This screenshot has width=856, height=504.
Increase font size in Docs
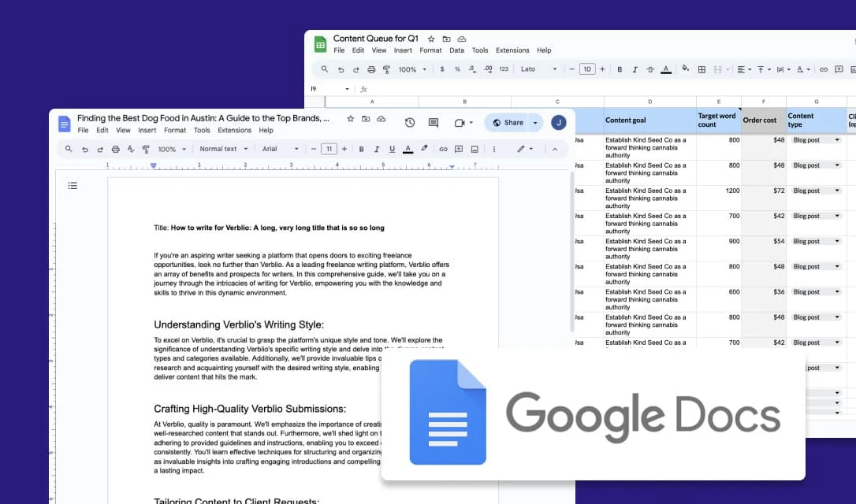coord(344,149)
